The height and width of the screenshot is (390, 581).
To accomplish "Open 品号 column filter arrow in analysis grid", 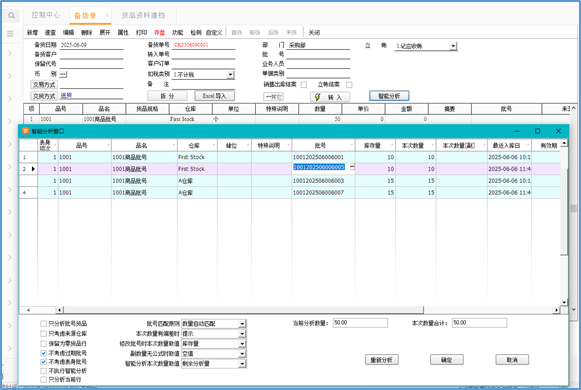I will point(108,145).
